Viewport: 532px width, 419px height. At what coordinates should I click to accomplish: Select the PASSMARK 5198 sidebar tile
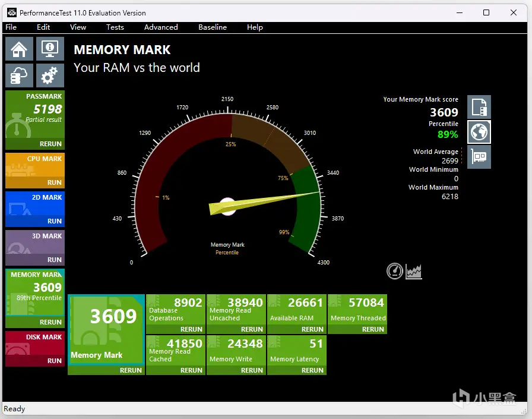click(35, 114)
